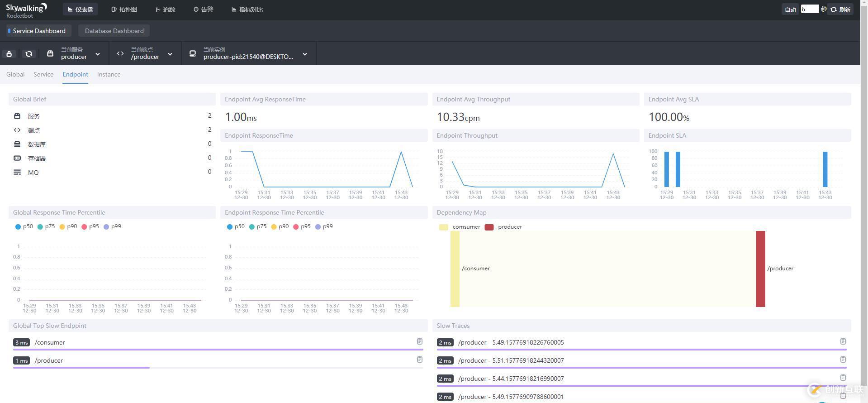The image size is (868, 403).
Task: Copy the /consumer slow endpoint entry
Action: tap(419, 341)
